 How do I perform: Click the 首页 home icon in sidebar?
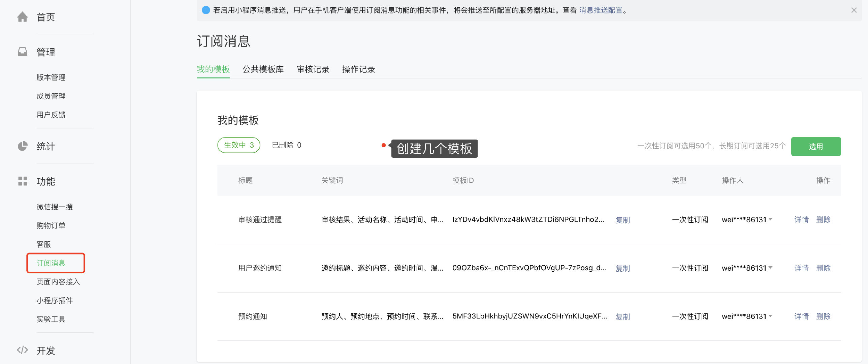coord(22,17)
